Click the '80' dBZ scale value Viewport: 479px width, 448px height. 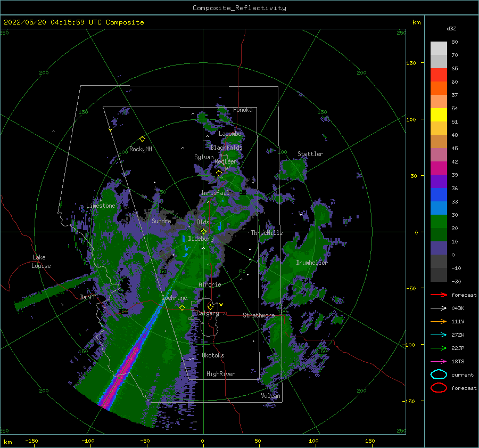pyautogui.click(x=455, y=42)
